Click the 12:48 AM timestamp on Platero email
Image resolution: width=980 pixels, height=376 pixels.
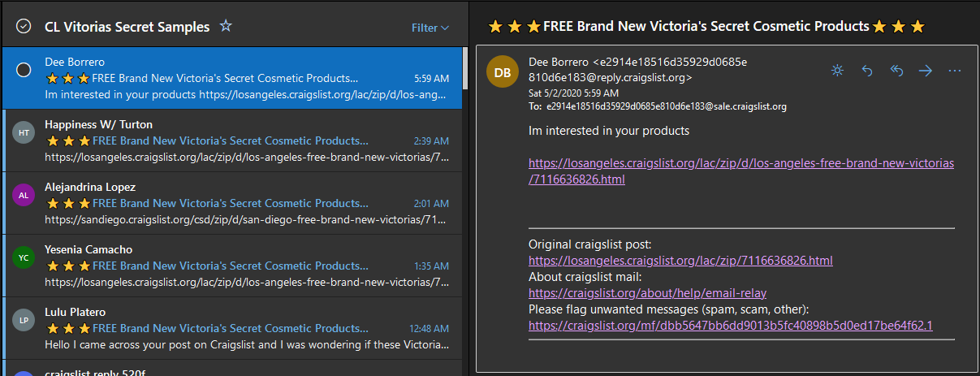pos(429,329)
